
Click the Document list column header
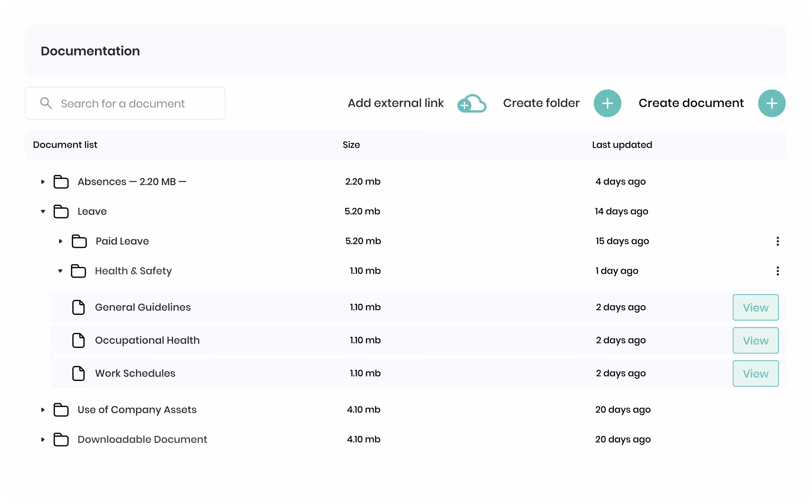point(65,145)
